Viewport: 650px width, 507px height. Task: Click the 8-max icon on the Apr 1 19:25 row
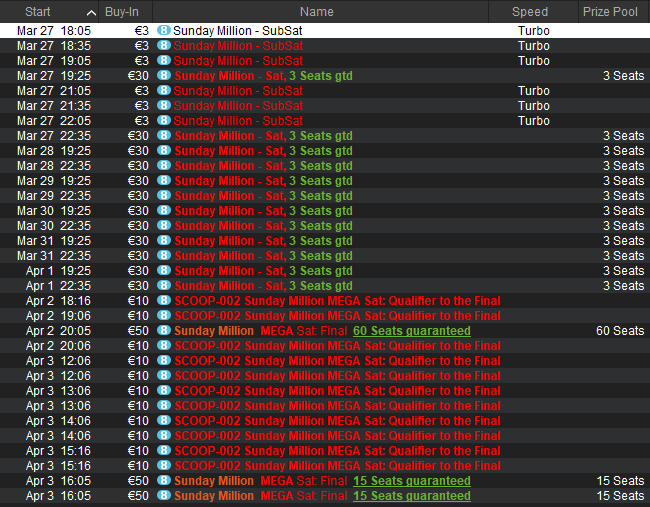tap(164, 270)
